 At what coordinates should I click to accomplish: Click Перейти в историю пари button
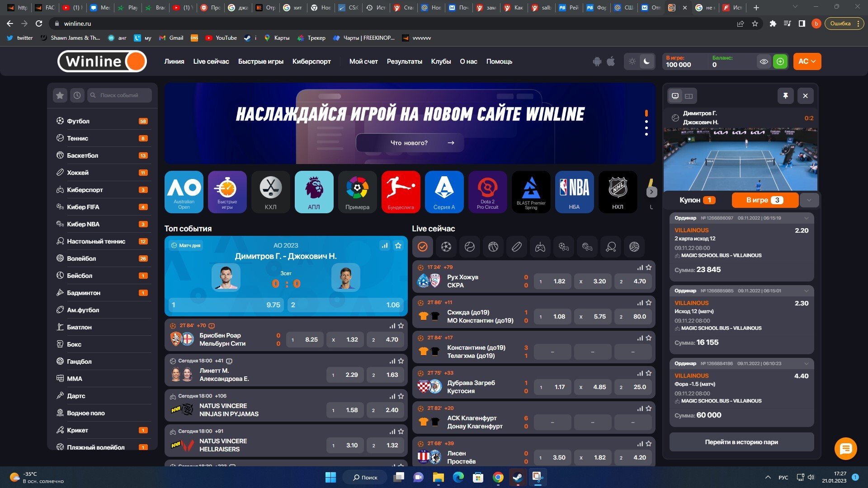click(x=741, y=442)
